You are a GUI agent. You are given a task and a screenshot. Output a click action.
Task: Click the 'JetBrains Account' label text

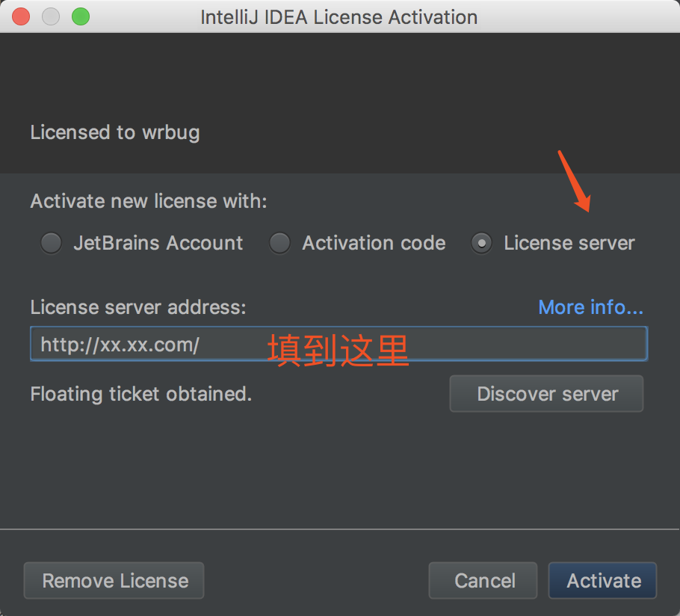point(158,243)
